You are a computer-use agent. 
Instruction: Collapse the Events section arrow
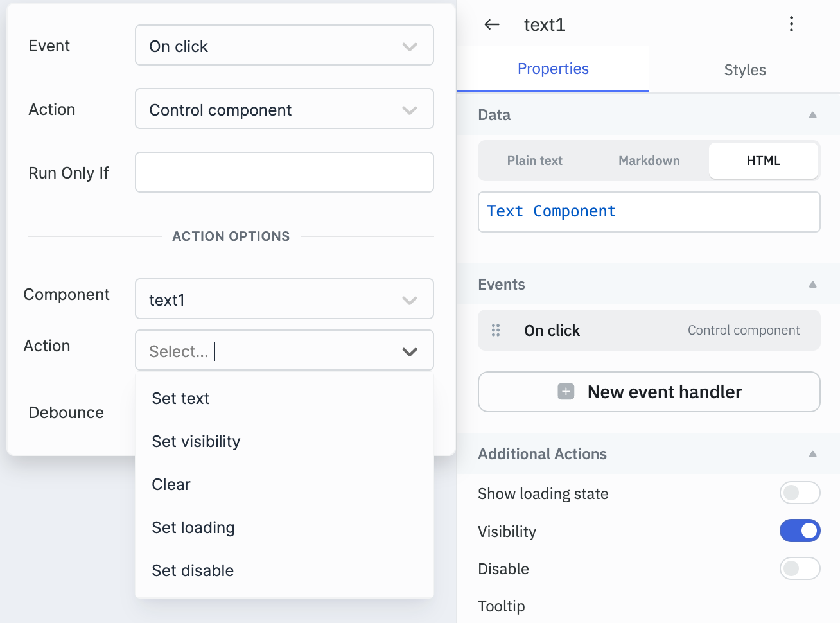tap(812, 285)
